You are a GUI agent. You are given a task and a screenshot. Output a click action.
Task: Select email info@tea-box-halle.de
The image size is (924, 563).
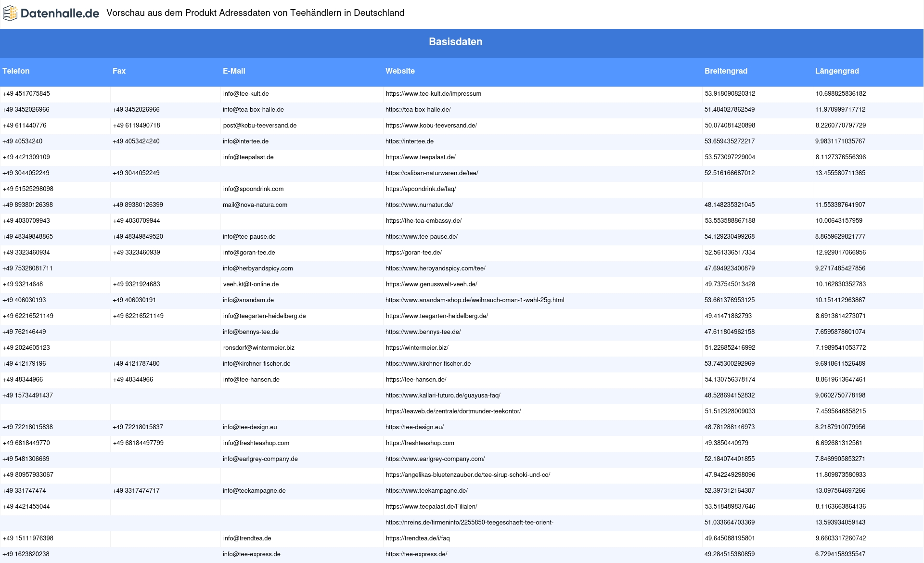click(253, 110)
